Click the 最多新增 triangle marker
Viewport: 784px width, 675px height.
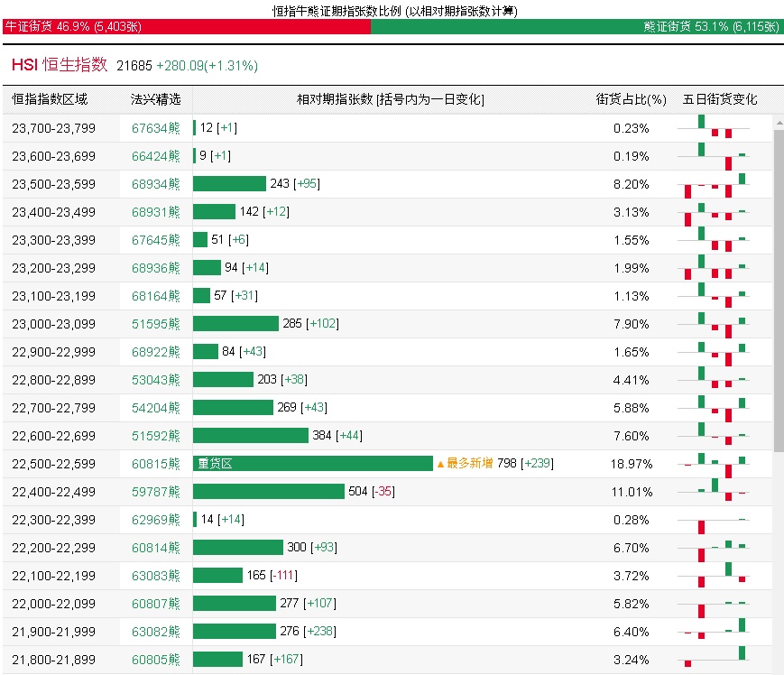pos(440,464)
